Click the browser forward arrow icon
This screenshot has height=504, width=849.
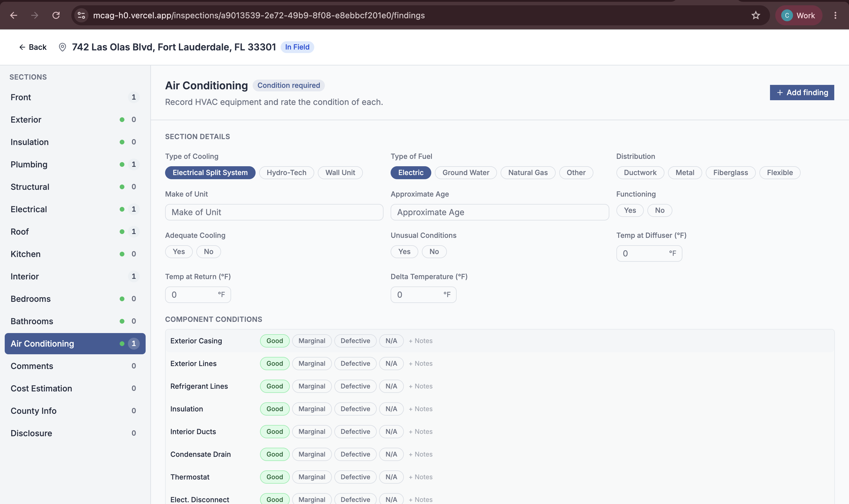(35, 15)
